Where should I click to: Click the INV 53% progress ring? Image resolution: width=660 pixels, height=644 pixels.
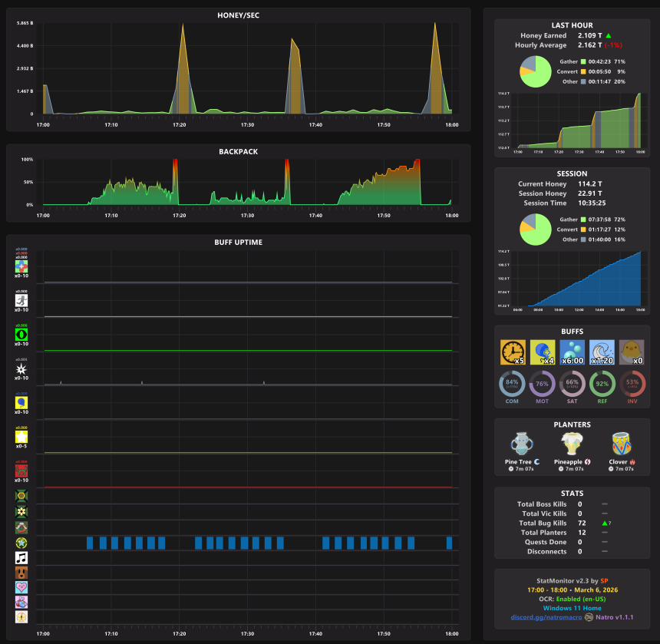click(632, 384)
